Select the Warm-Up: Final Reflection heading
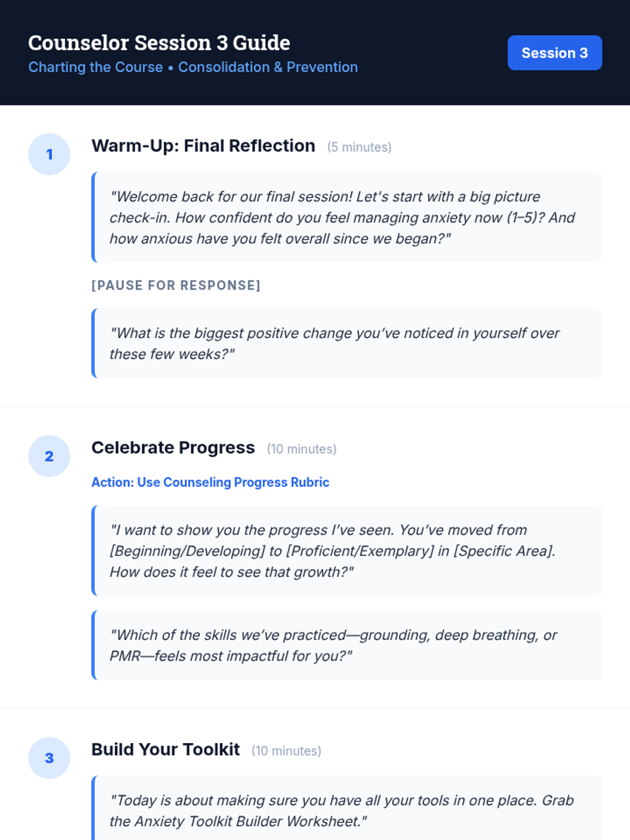Image resolution: width=630 pixels, height=840 pixels. [203, 146]
